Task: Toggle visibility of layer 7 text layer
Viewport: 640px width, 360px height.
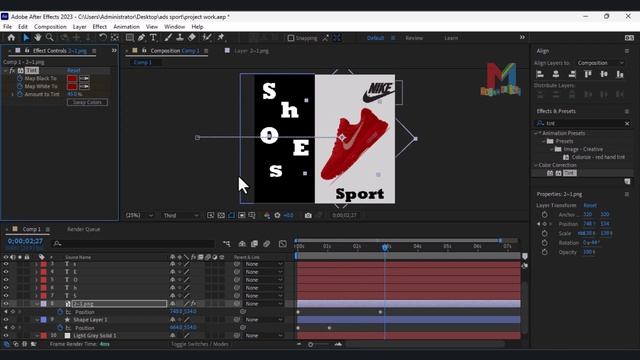Action: [6, 296]
